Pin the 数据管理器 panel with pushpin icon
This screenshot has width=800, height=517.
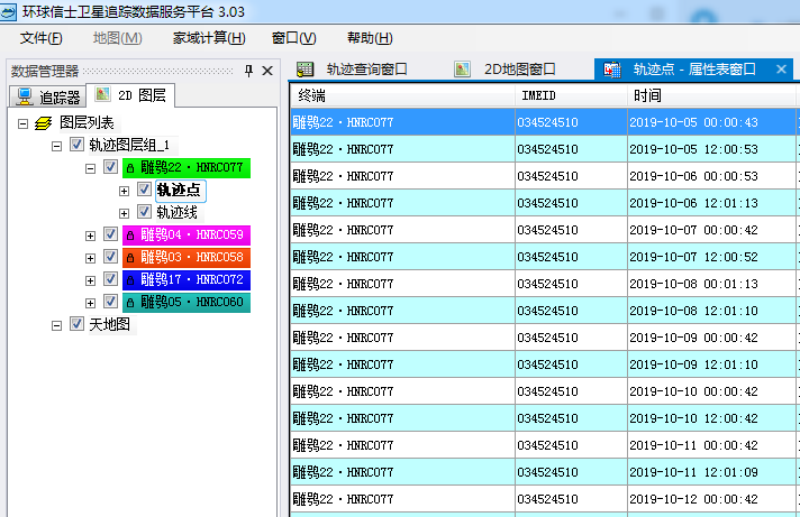(249, 71)
